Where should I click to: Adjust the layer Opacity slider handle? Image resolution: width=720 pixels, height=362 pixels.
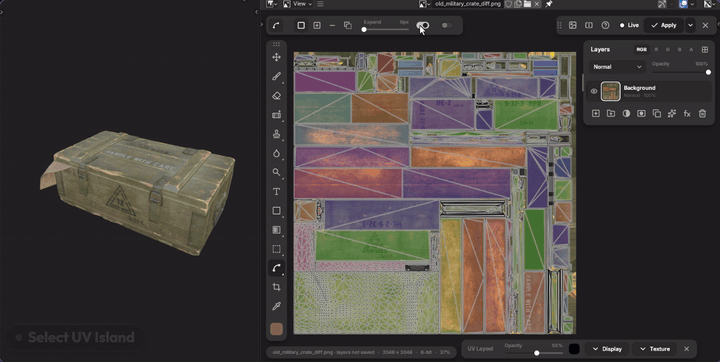click(709, 73)
